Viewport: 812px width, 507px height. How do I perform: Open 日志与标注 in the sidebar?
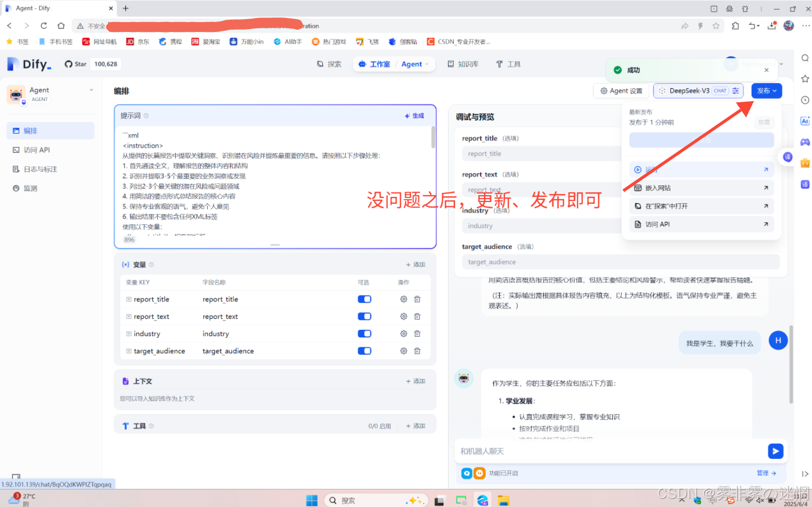tap(50, 169)
